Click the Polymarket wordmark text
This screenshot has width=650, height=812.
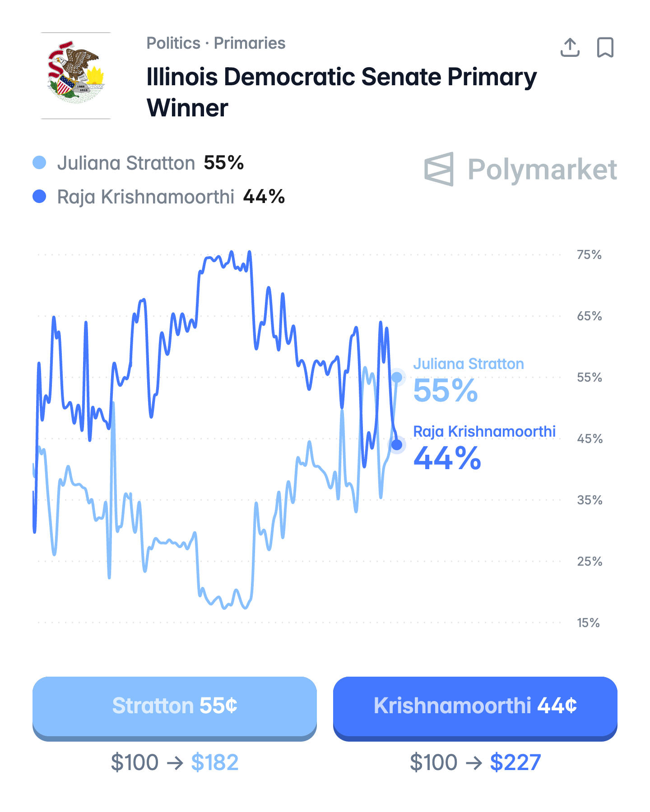coord(542,170)
